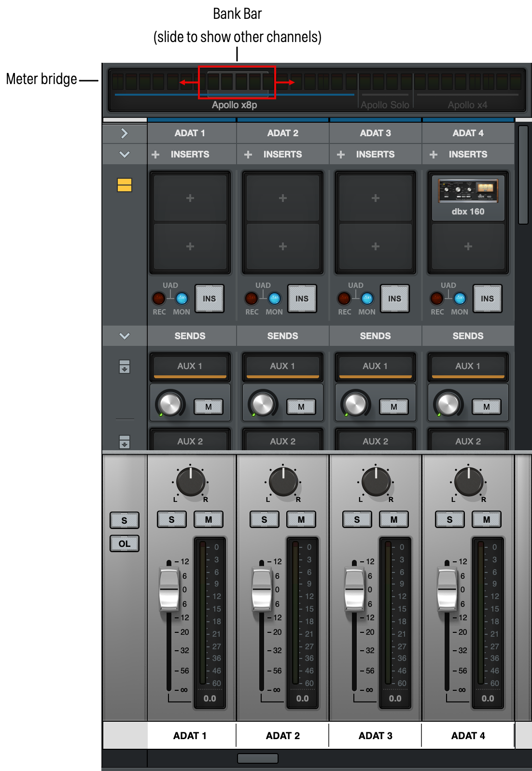Image resolution: width=532 pixels, height=771 pixels.
Task: Solo the ADAT 1 channel
Action: (172, 519)
